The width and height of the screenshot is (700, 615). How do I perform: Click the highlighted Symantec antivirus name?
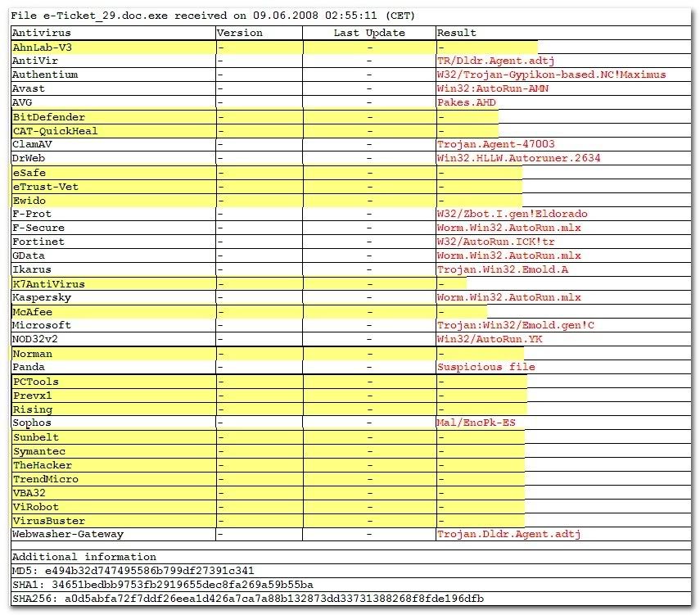pyautogui.click(x=39, y=451)
